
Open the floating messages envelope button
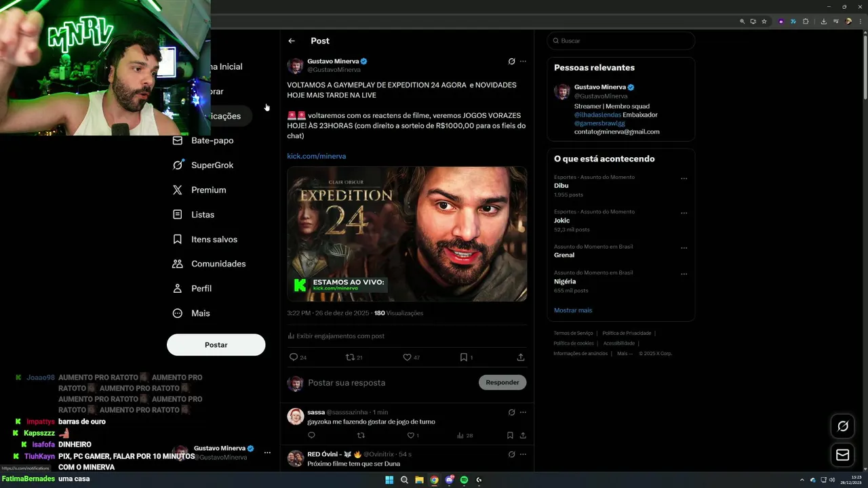843,455
